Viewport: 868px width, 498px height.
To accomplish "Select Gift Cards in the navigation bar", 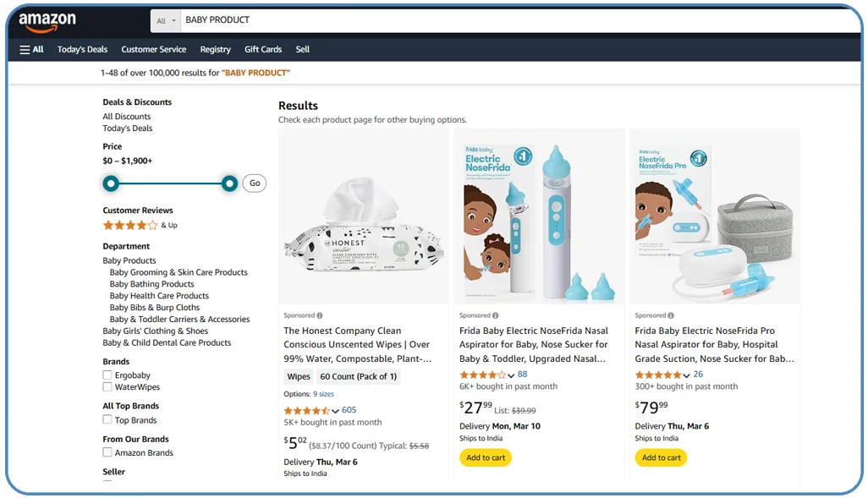I will pos(263,49).
